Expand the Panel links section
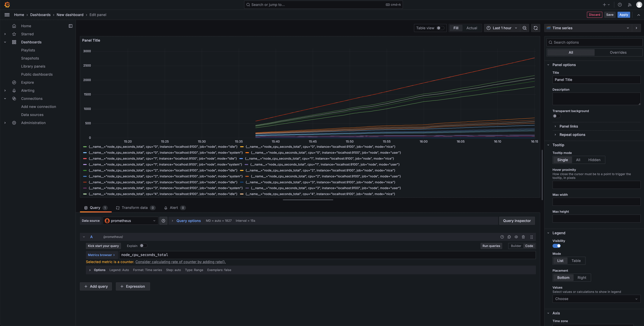This screenshot has width=644, height=326. point(569,126)
